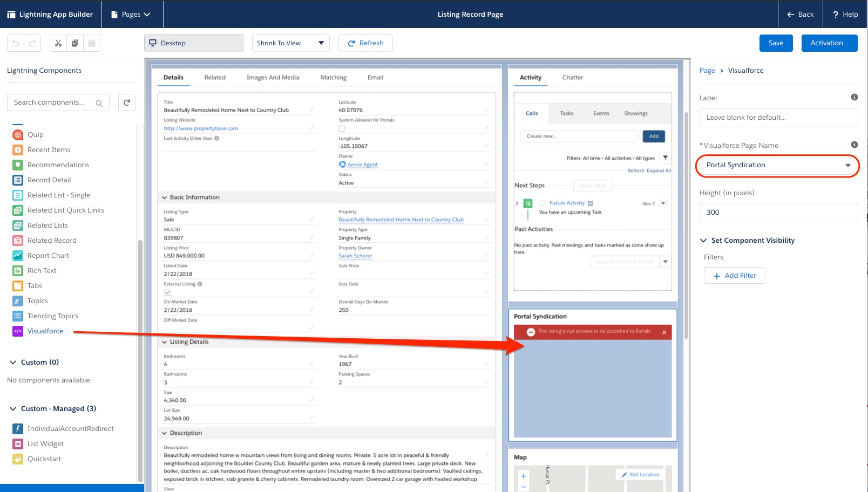
Task: Collapse the Listing Details section
Action: [165, 342]
